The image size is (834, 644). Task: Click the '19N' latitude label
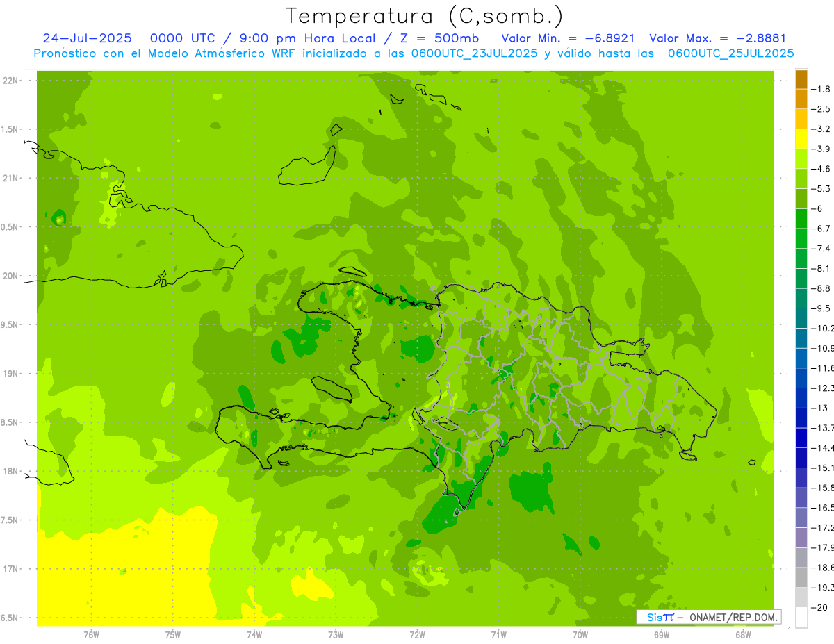(x=10, y=374)
